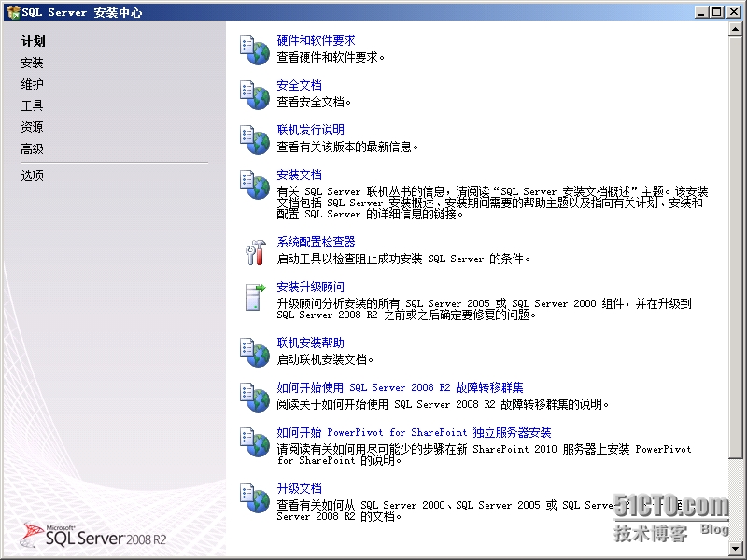Screen dimensions: 747x560
Task: Click the icon beside the PowerPivot for SharePoint link
Action: coord(255,441)
